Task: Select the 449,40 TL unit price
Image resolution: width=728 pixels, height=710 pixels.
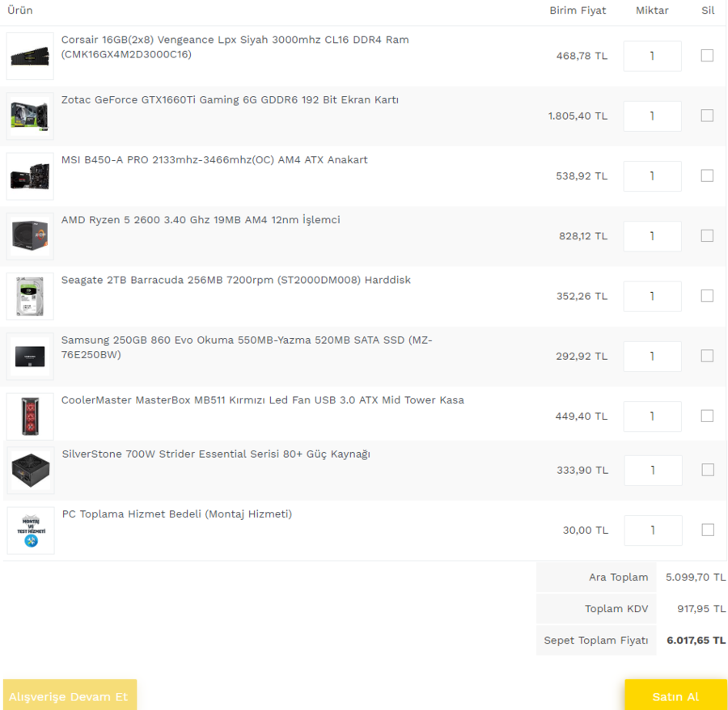Action: tap(582, 416)
